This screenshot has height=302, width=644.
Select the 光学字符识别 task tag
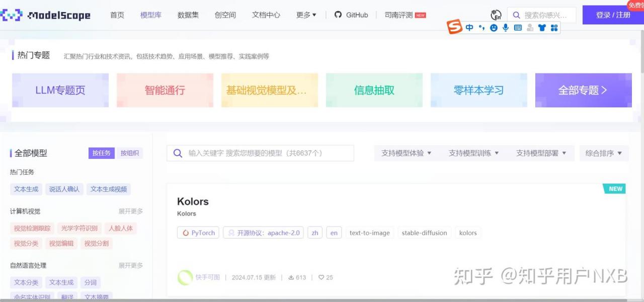(79, 229)
